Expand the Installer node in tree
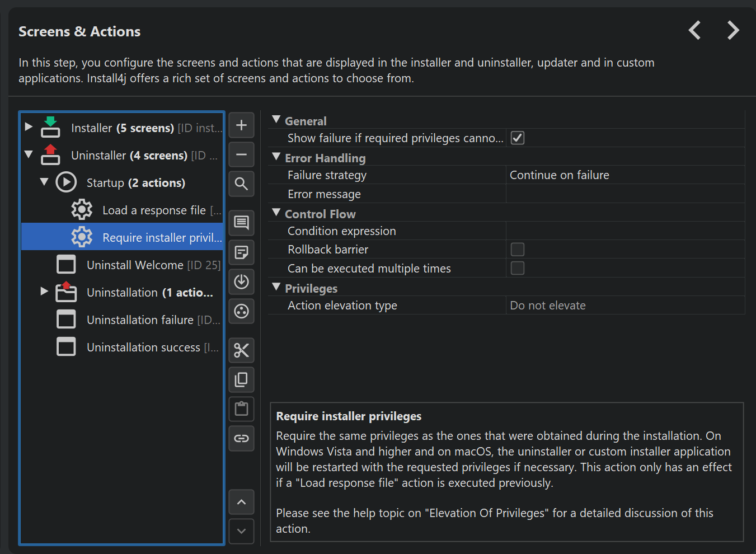The width and height of the screenshot is (756, 554). pos(29,127)
